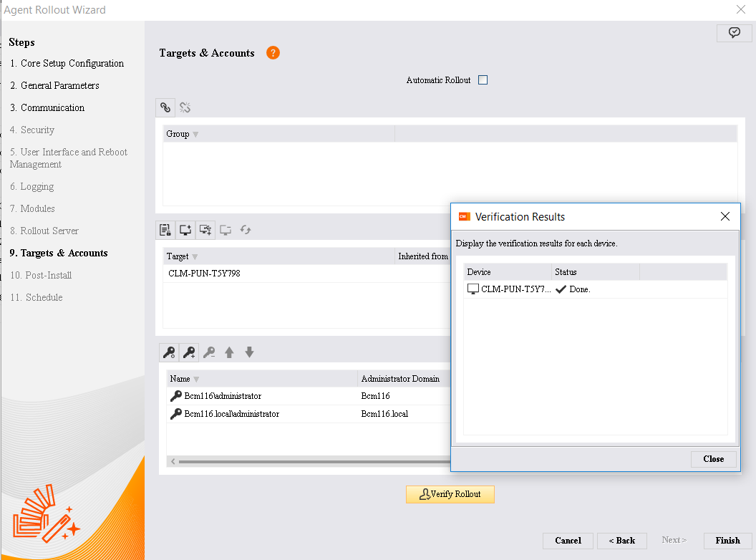Viewport: 756px width, 560px height.
Task: Click the add device monitor icon
Action: (x=185, y=230)
